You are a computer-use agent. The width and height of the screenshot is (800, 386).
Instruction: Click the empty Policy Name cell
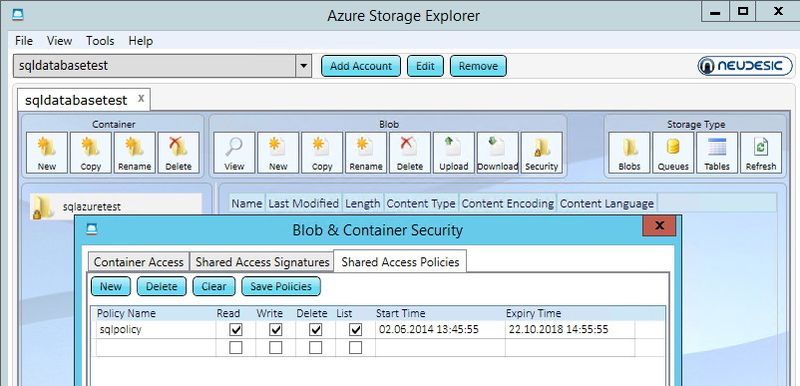[x=155, y=348]
